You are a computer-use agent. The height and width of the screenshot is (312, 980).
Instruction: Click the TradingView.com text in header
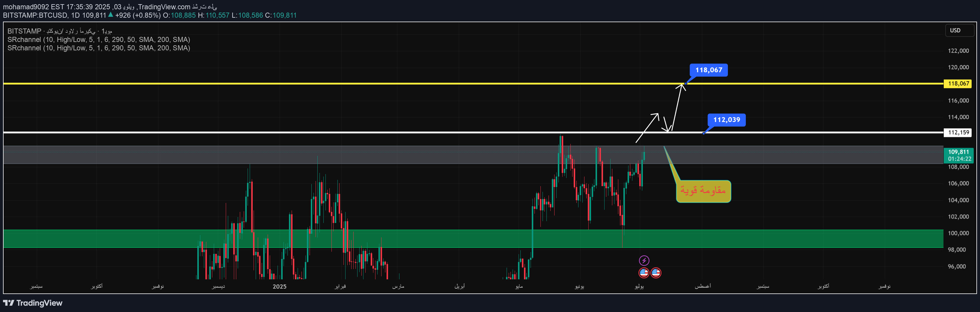[164, 7]
